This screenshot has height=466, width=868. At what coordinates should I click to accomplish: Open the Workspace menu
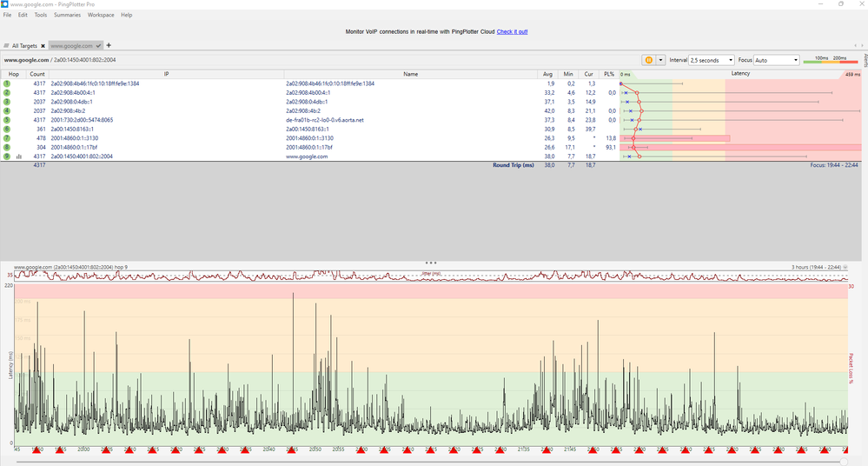[x=101, y=15]
